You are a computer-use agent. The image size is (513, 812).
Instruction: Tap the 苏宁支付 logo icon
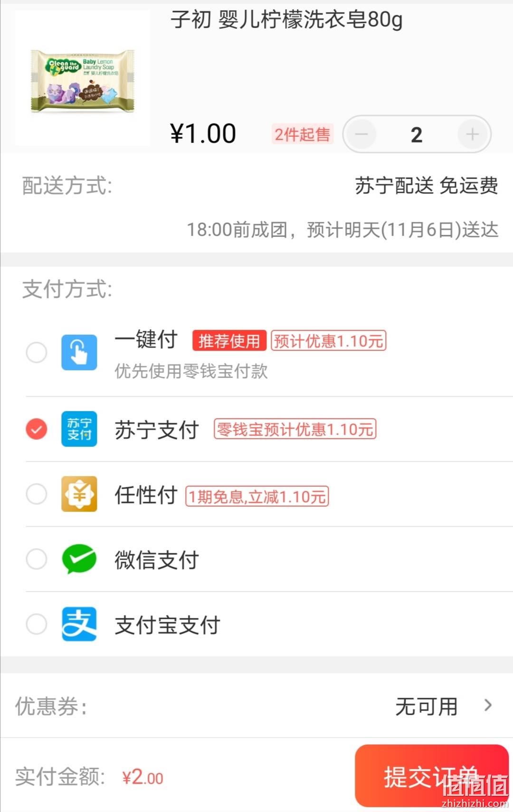pyautogui.click(x=79, y=429)
